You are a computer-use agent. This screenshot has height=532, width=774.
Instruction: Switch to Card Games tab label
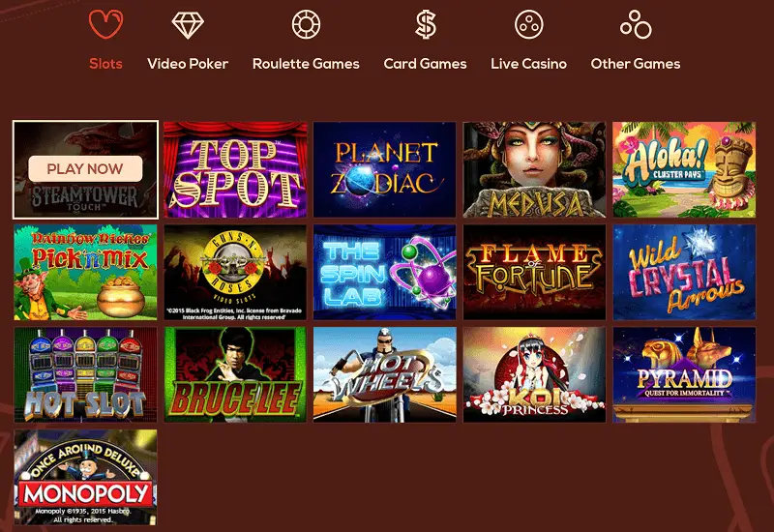click(425, 64)
